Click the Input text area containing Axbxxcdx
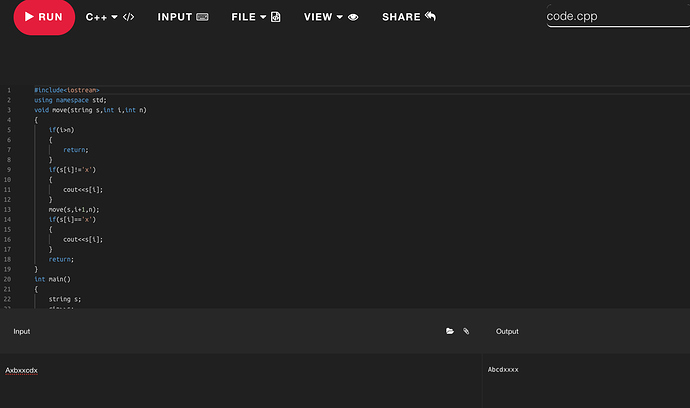Viewport: 690px width, 408px height. point(241,381)
